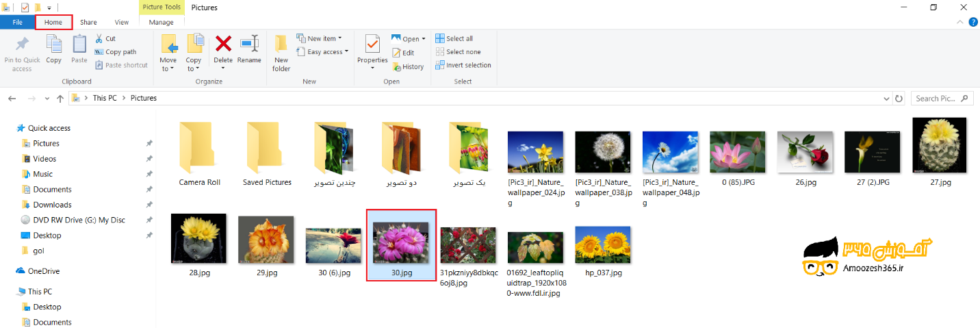Collapse the ribbon with chevron
980x328 pixels.
(962, 22)
